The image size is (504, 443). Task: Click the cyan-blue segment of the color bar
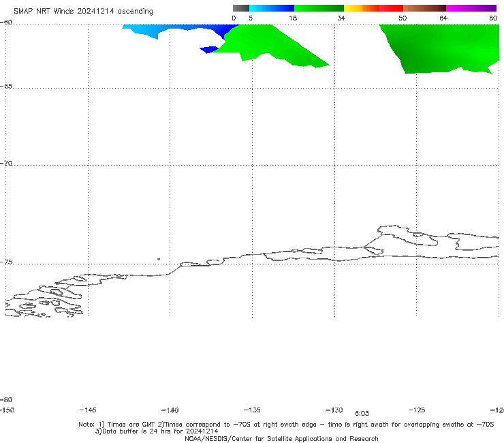click(272, 8)
